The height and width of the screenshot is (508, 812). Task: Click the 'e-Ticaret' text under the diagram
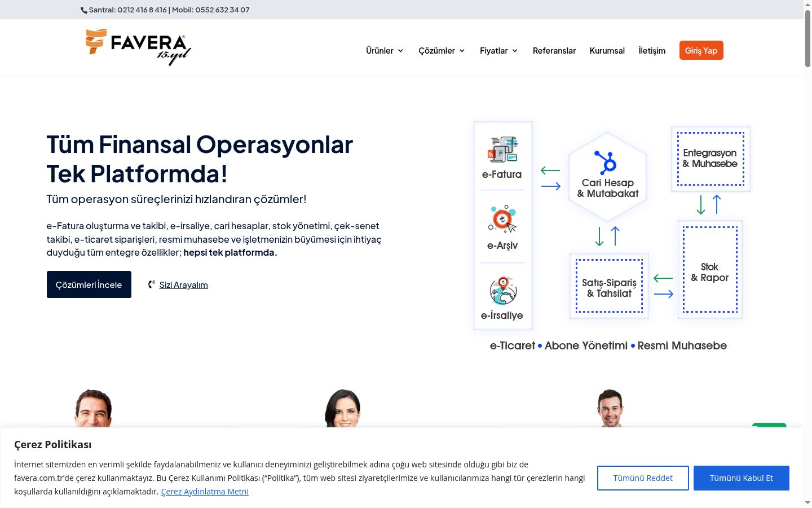513,345
